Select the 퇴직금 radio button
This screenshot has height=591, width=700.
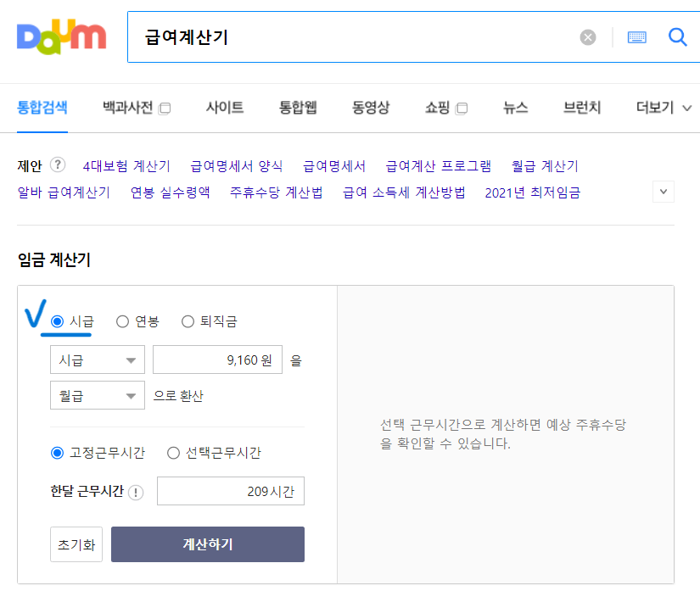coord(188,321)
